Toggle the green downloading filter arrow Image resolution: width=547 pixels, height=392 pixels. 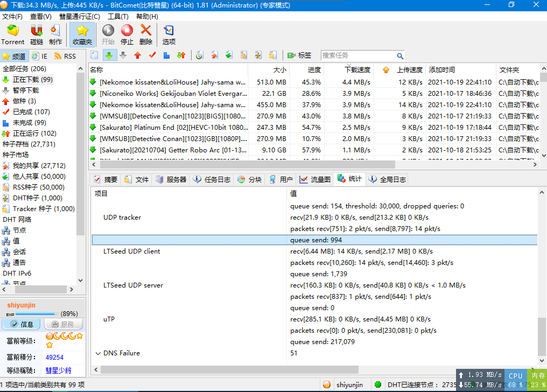point(109,55)
